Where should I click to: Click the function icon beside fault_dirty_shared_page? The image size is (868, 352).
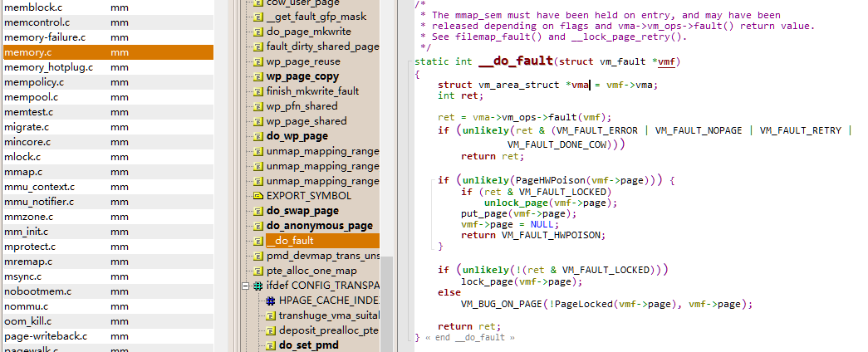(x=258, y=46)
